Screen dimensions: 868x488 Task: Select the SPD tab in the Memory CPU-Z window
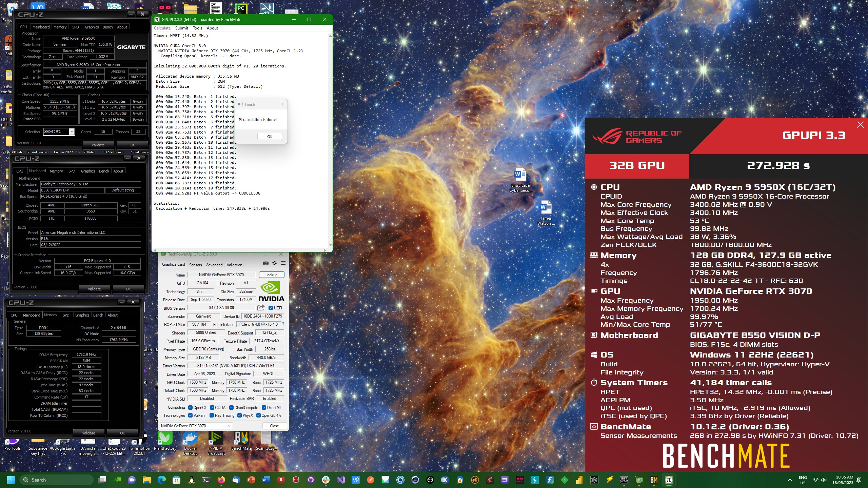point(66,315)
